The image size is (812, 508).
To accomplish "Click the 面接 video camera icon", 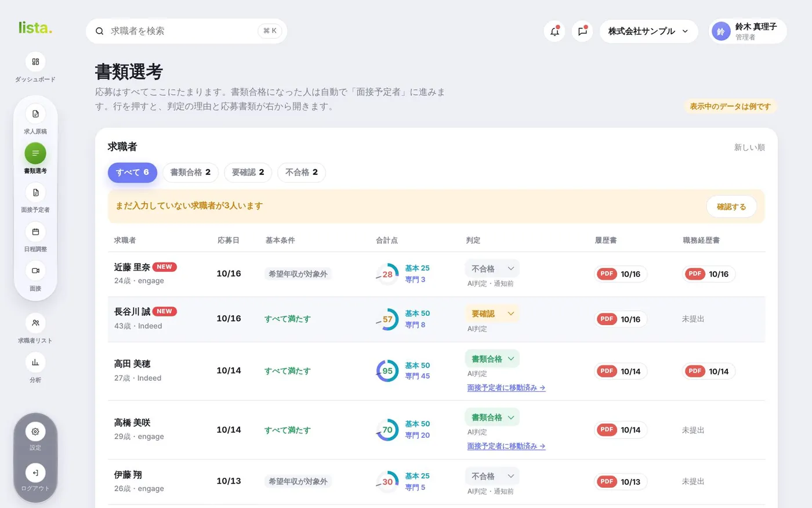I will coord(35,271).
